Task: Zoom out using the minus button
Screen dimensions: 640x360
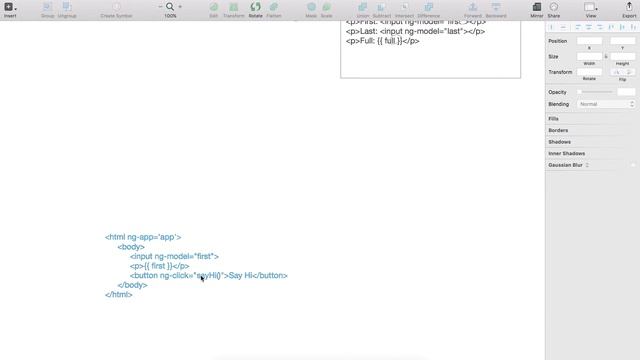Action: [160, 7]
